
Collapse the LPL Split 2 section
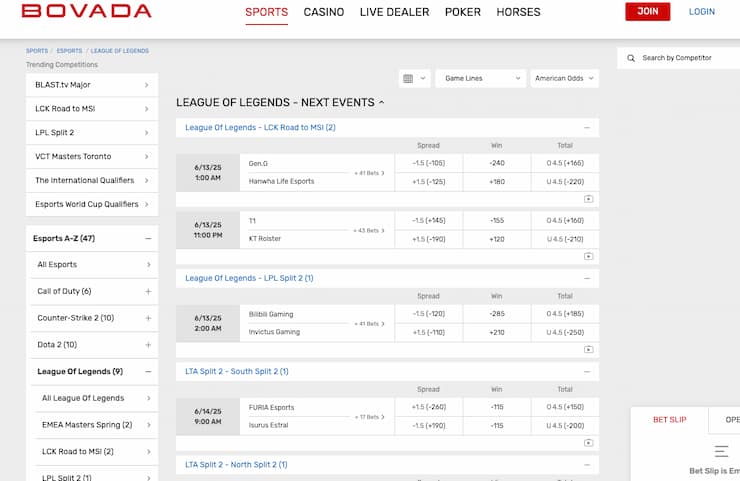pyautogui.click(x=587, y=278)
